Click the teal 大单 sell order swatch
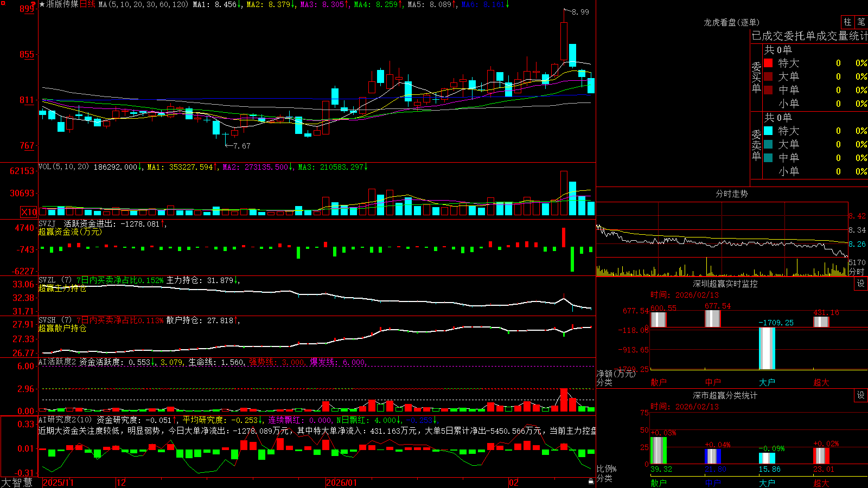This screenshot has height=488, width=868. [x=768, y=144]
